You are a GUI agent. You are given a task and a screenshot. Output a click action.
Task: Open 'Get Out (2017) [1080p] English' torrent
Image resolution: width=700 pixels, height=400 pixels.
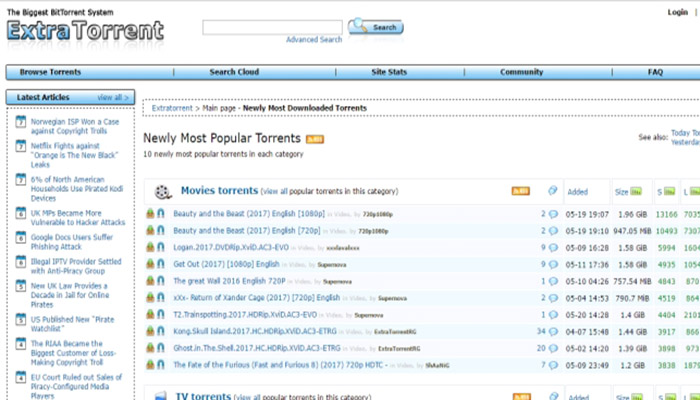(226, 264)
